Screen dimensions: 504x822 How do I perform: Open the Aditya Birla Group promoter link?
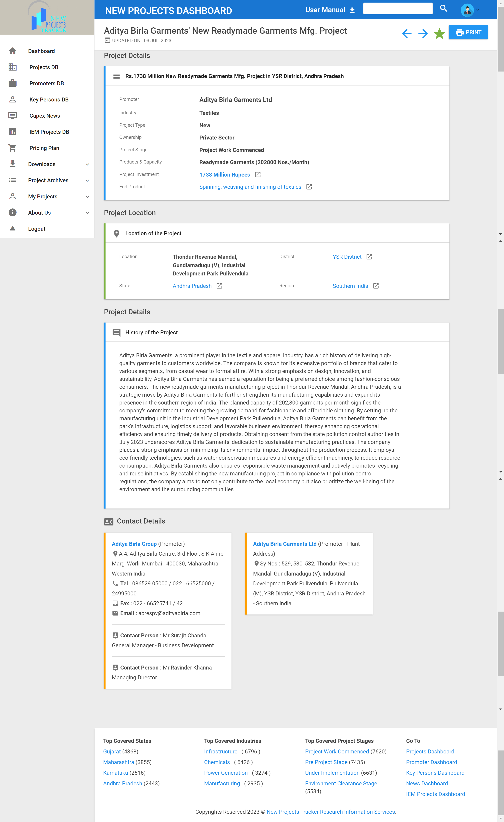[x=134, y=544]
